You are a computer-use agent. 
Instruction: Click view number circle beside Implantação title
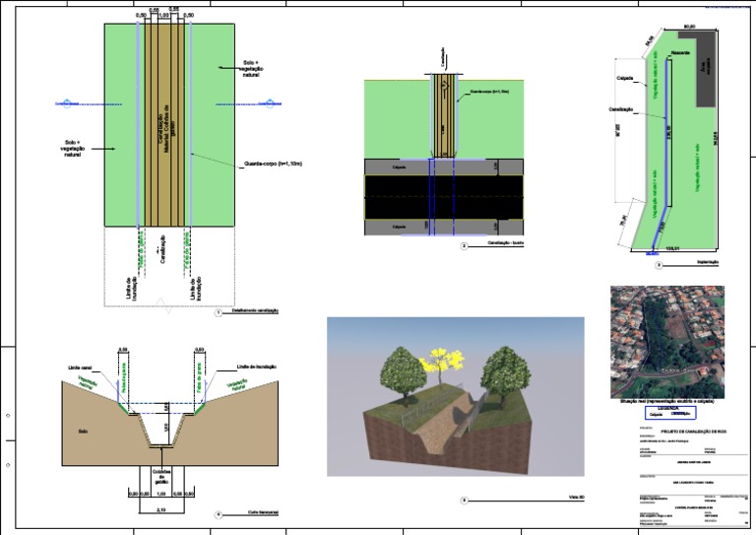pos(657,265)
